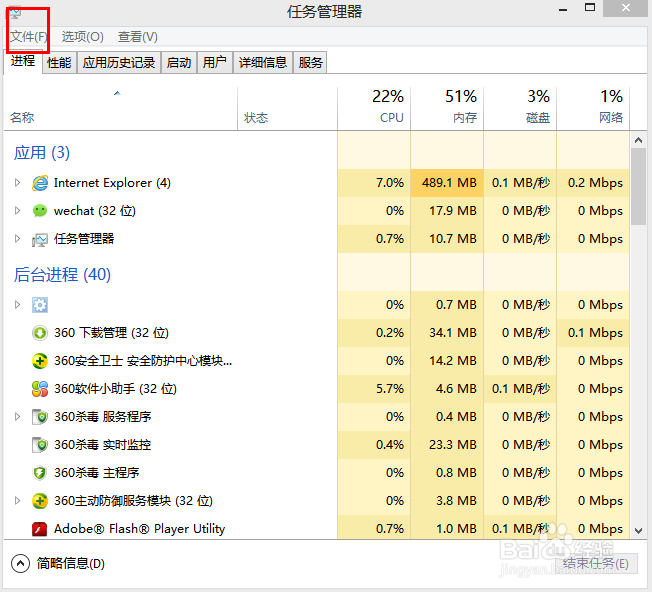Screen dimensions: 652x592
Task: Click the 360杀毒 主程序 shield icon
Action: pyautogui.click(x=40, y=473)
